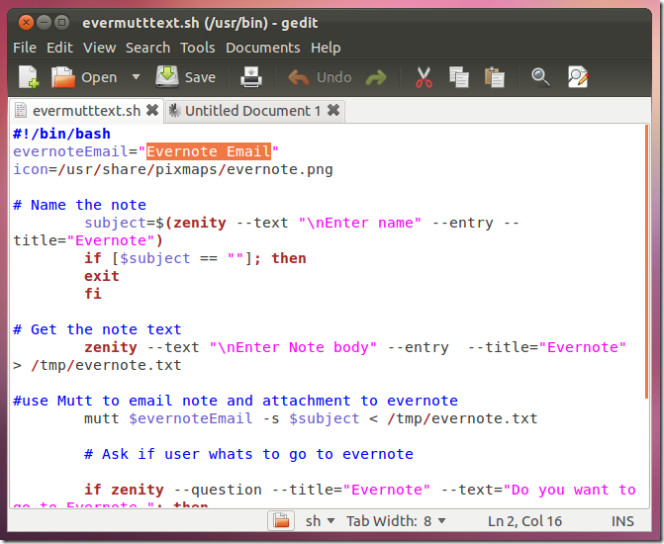Screen dimensions: 664x544
Task: Open the sh language dropdown
Action: (x=320, y=521)
